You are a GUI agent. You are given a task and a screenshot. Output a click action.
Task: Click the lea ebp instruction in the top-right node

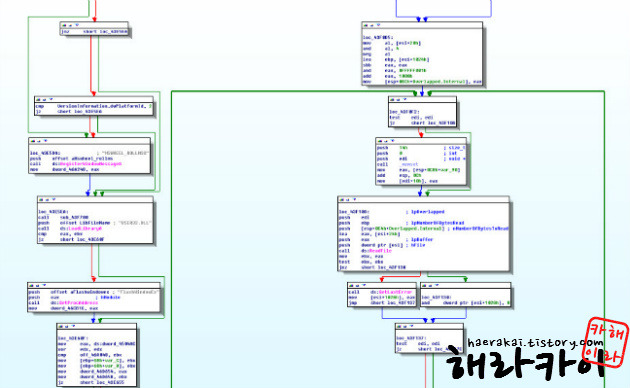(x=396, y=59)
